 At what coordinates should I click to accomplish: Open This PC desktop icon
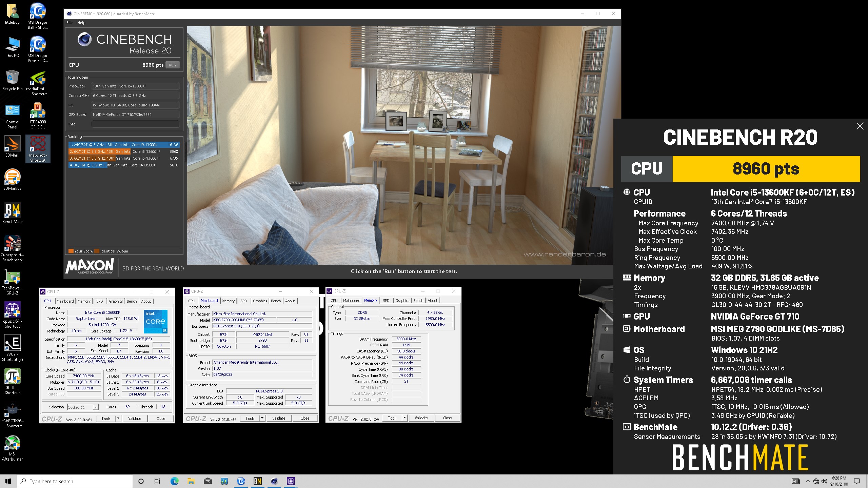coord(12,47)
